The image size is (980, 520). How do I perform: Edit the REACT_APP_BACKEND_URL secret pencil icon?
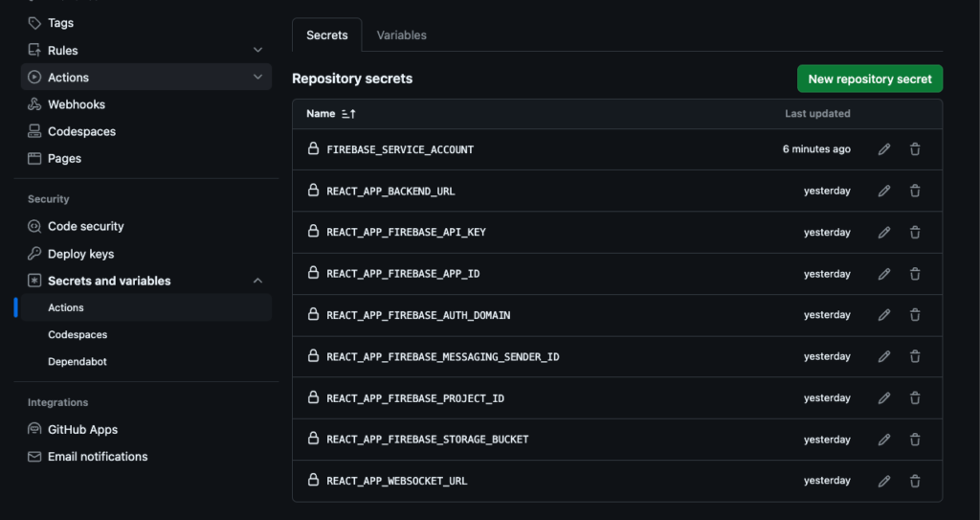coord(883,191)
